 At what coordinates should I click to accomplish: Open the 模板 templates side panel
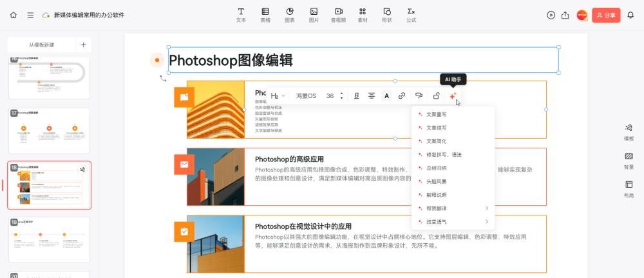click(629, 132)
